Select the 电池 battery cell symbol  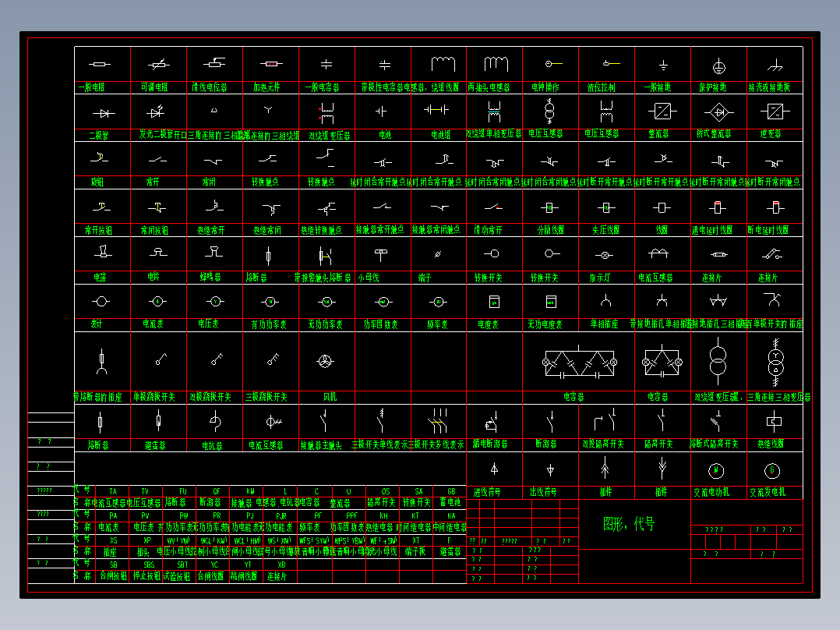[x=381, y=111]
